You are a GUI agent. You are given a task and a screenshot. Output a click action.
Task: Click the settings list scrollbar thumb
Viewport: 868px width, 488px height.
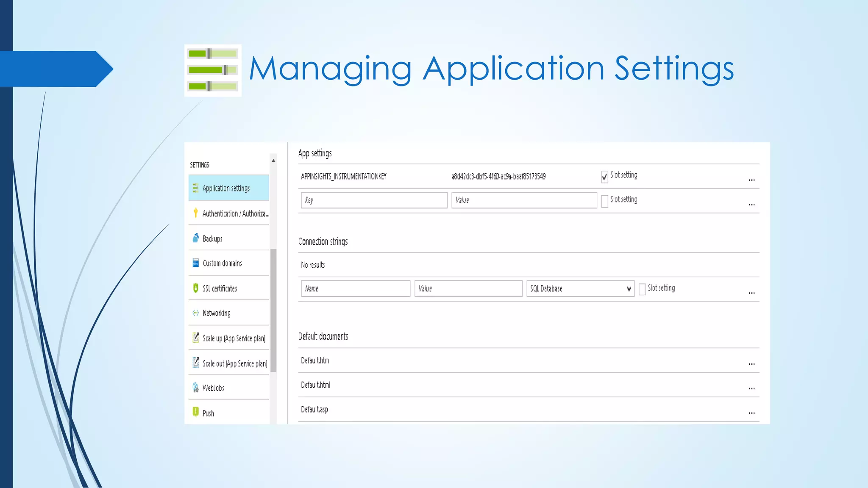273,311
